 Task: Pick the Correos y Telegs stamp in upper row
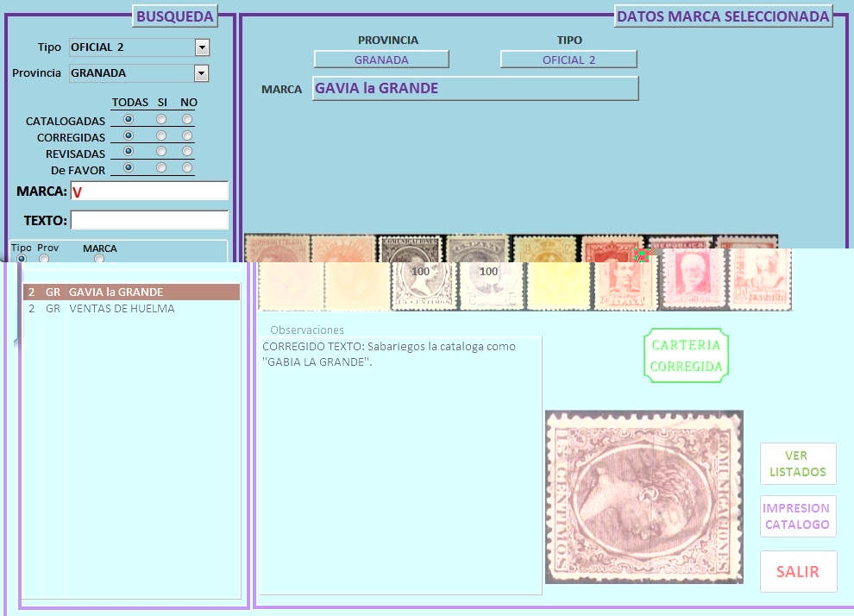[277, 248]
